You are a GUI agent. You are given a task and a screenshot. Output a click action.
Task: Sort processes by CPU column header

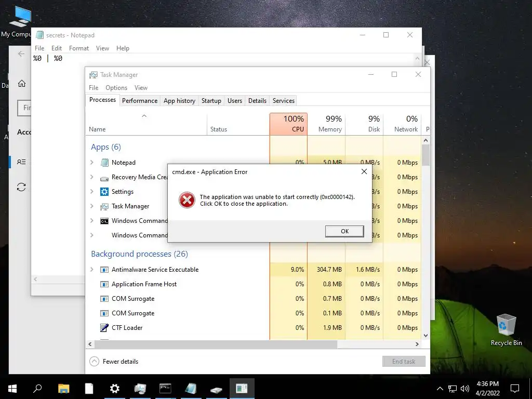coord(289,124)
